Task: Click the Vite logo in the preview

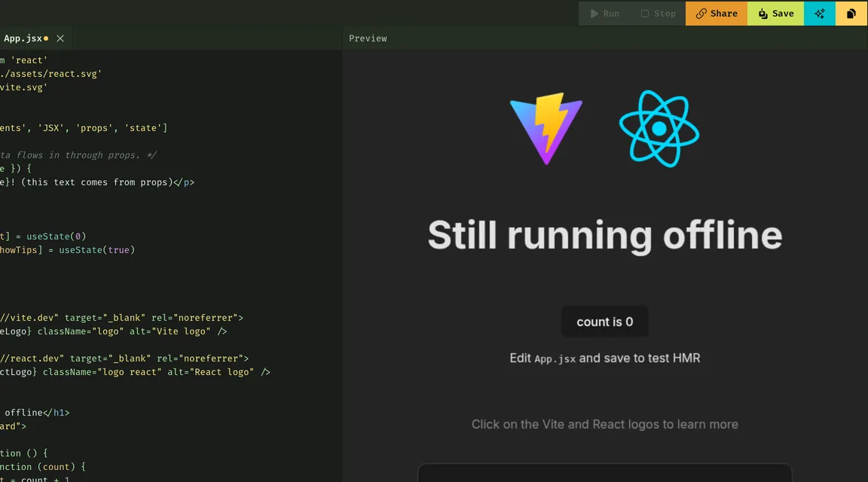Action: tap(546, 128)
